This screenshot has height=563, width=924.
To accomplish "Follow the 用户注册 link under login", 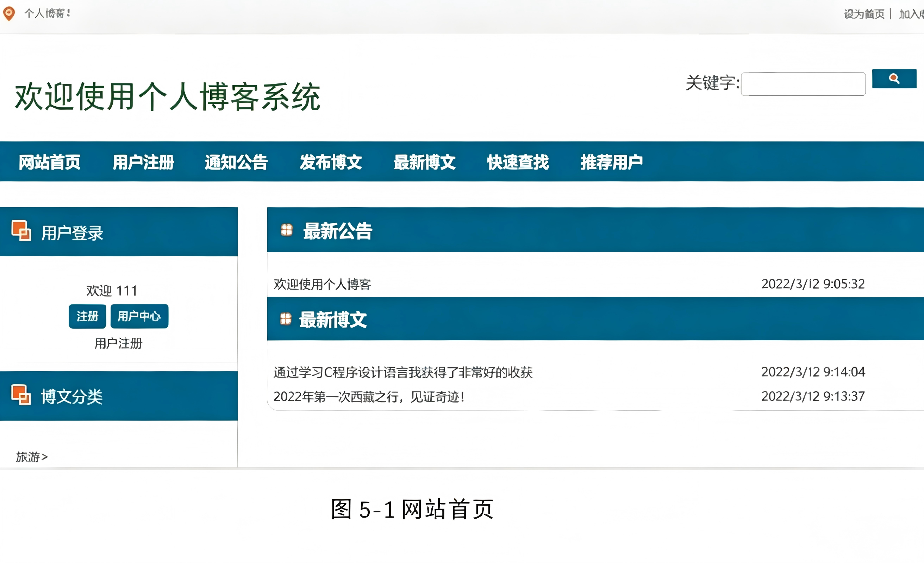I will coord(119,343).
